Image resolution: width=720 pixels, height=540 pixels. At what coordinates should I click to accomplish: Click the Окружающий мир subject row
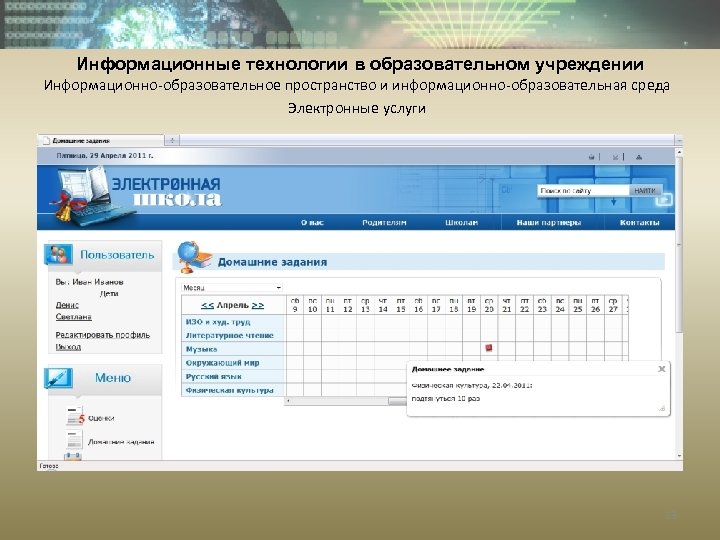pyautogui.click(x=233, y=363)
